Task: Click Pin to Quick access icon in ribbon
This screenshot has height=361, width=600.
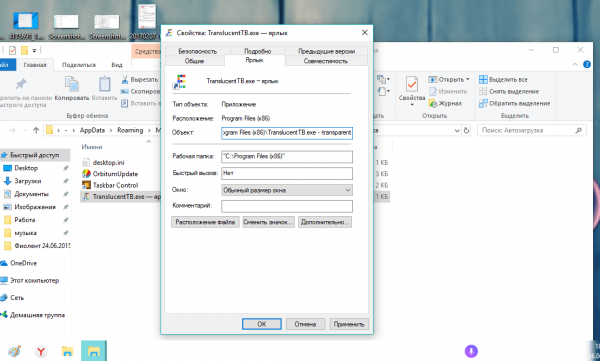Action: tap(21, 84)
